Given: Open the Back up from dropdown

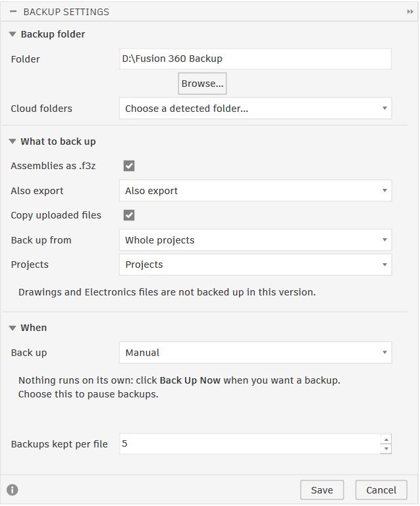Looking at the screenshot, I should click(255, 240).
